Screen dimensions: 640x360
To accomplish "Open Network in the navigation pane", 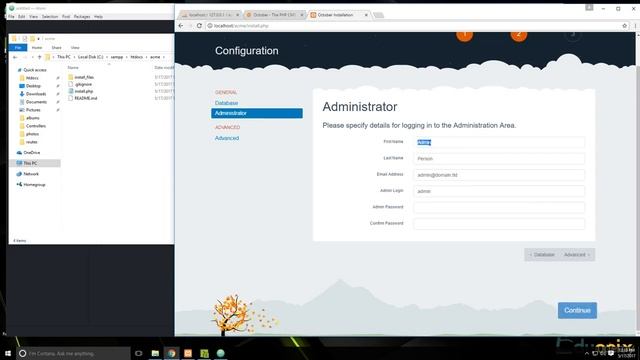I will 31,174.
